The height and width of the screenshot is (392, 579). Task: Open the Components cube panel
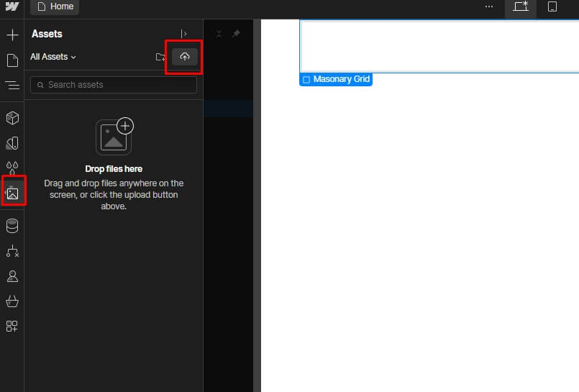point(12,118)
